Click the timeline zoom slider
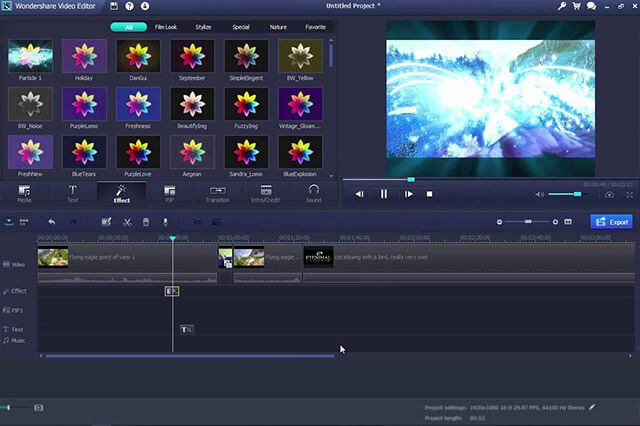 (528, 222)
